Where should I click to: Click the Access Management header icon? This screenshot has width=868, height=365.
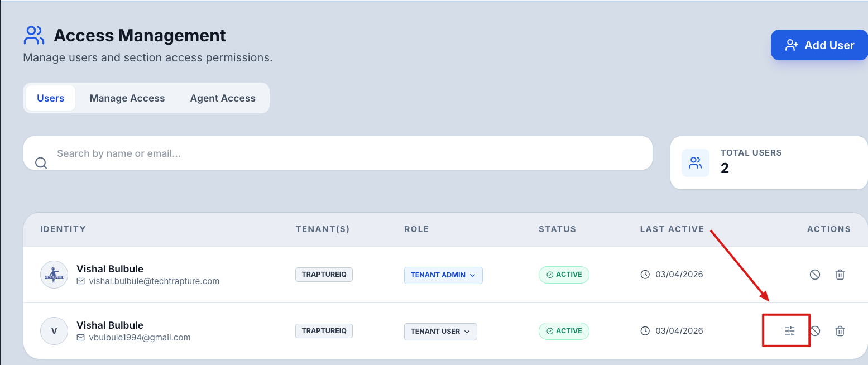[33, 35]
